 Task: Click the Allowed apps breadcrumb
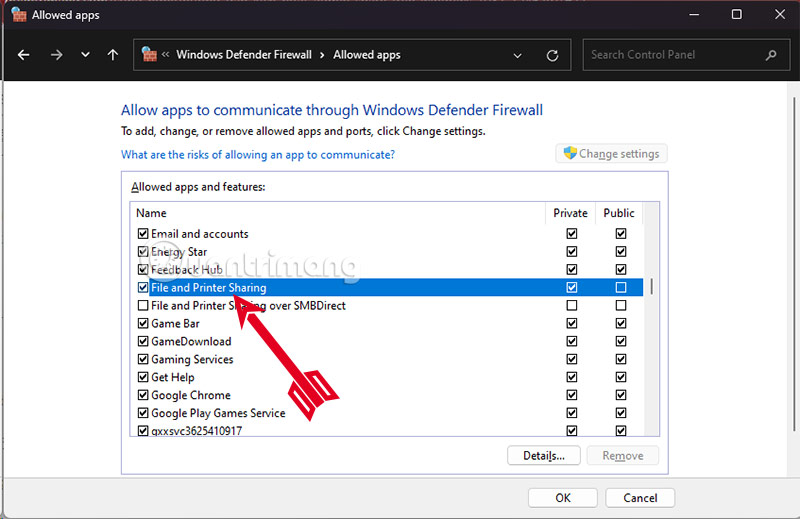point(367,55)
